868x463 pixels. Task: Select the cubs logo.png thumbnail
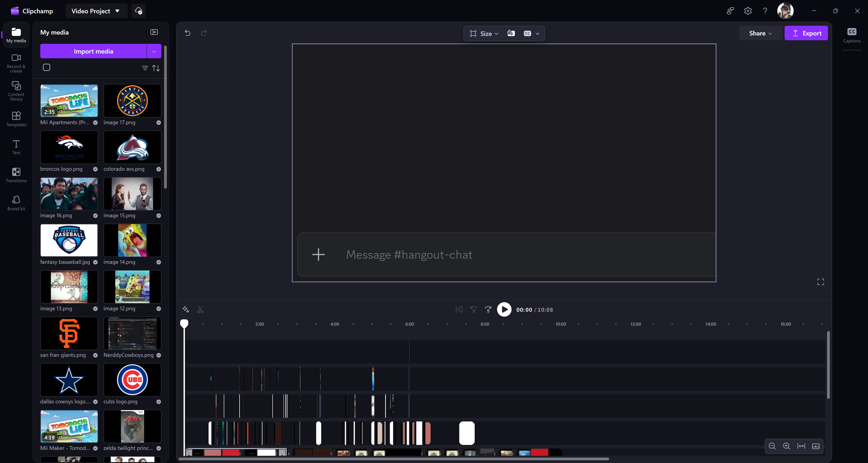tap(132, 379)
